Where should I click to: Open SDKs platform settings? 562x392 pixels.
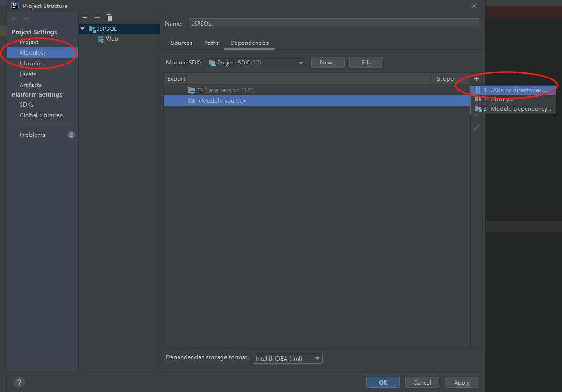coord(26,105)
